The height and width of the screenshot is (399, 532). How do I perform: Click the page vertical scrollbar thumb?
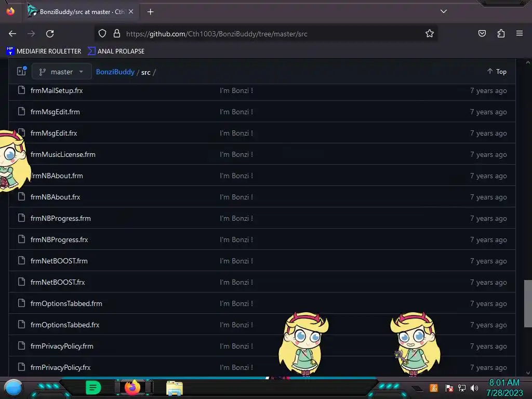pyautogui.click(x=528, y=303)
